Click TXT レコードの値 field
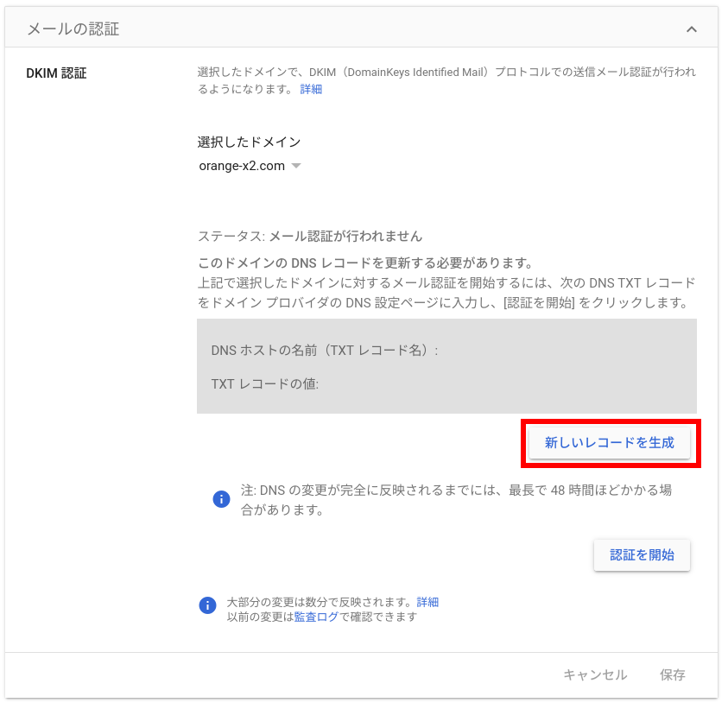This screenshot has height=709, width=728. [x=265, y=383]
